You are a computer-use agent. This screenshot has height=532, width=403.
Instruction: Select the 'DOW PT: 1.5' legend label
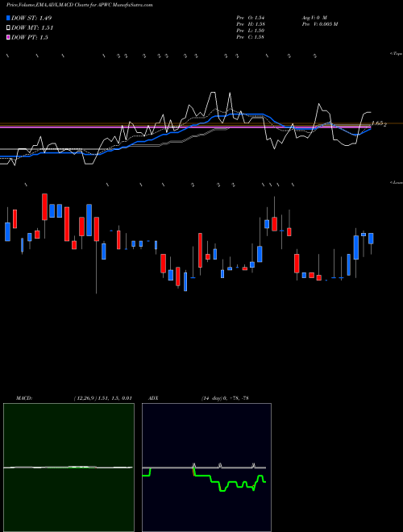click(x=30, y=37)
